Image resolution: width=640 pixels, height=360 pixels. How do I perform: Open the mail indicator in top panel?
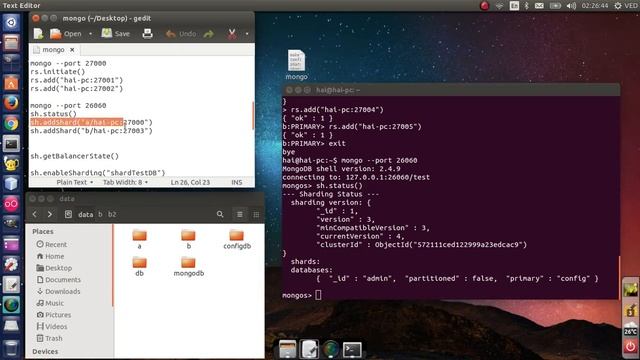pyautogui.click(x=539, y=5)
